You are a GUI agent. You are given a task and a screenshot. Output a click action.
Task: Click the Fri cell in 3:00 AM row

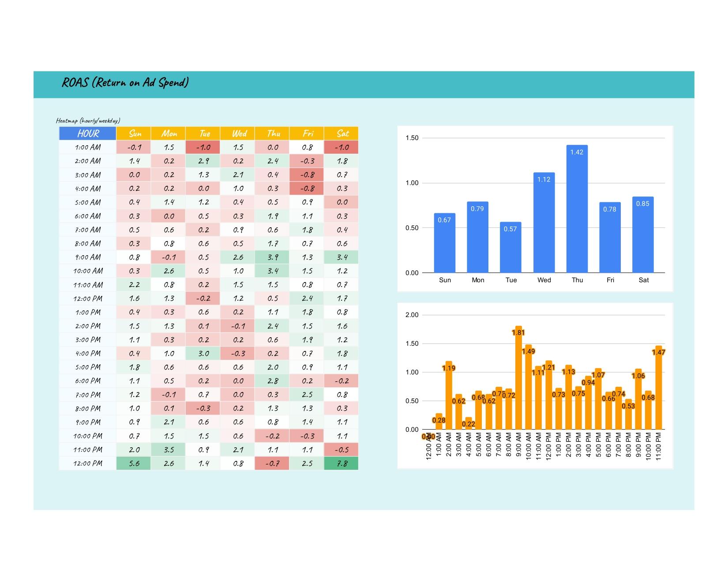(307, 175)
